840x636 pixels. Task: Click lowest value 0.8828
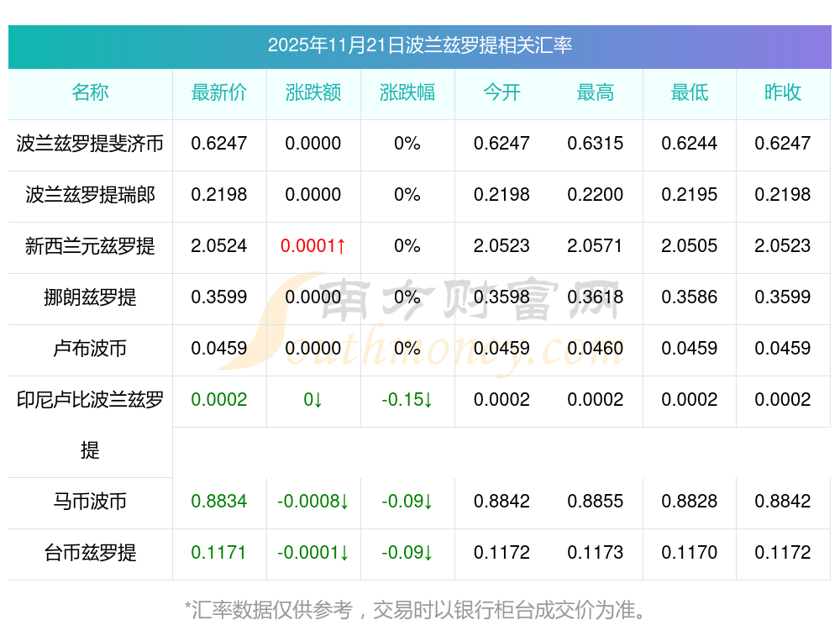[x=690, y=502]
